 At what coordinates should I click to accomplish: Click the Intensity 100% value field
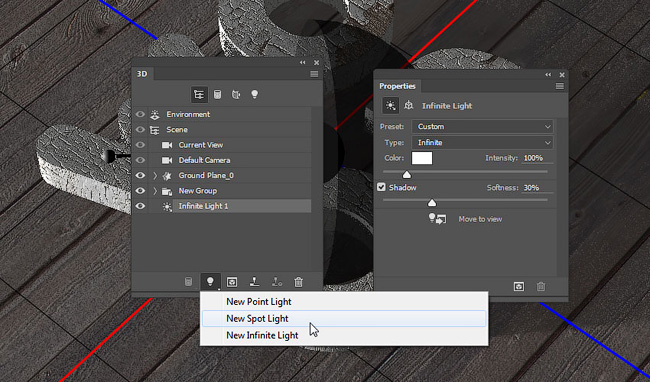pyautogui.click(x=537, y=158)
